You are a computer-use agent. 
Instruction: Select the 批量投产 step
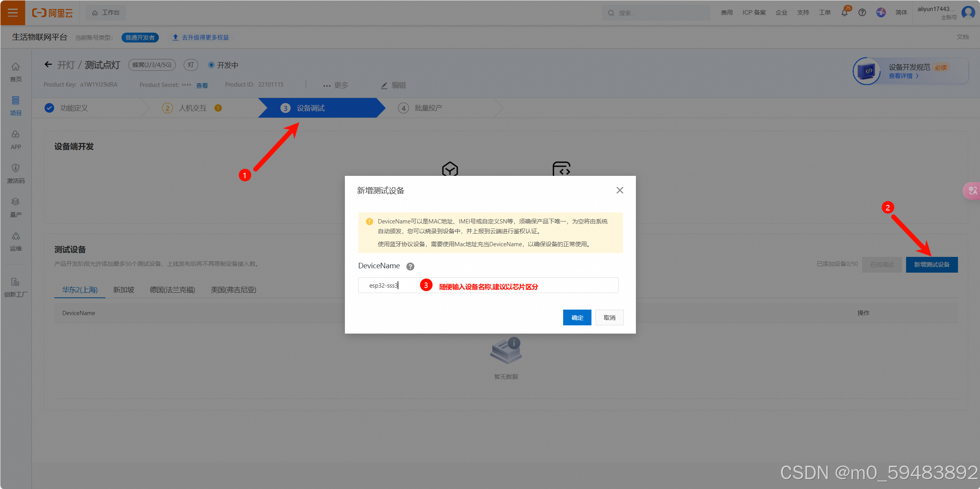click(x=428, y=108)
